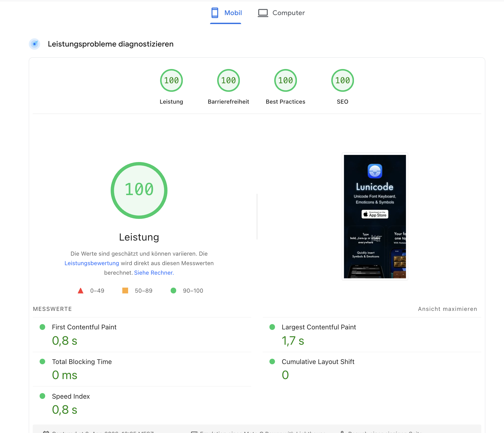Image resolution: width=504 pixels, height=433 pixels.
Task: Click the green indicator beside Largest Contentful Paint
Action: tap(272, 327)
